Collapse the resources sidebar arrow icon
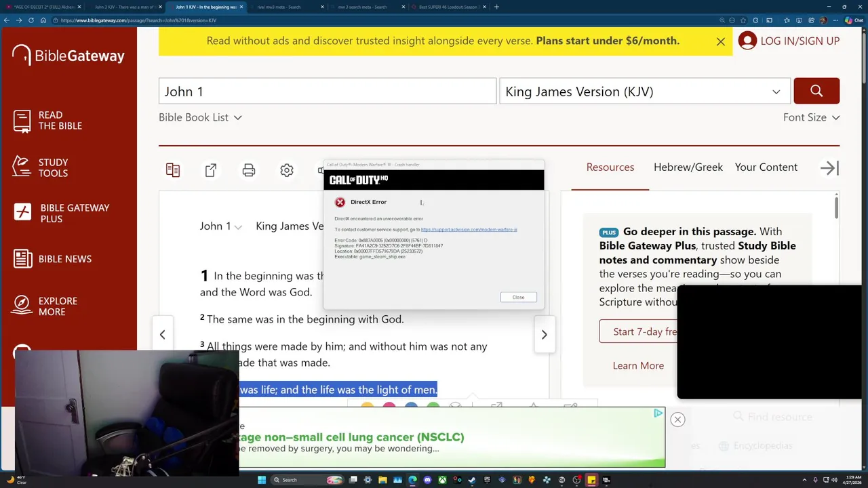The height and width of the screenshot is (488, 868). (829, 168)
